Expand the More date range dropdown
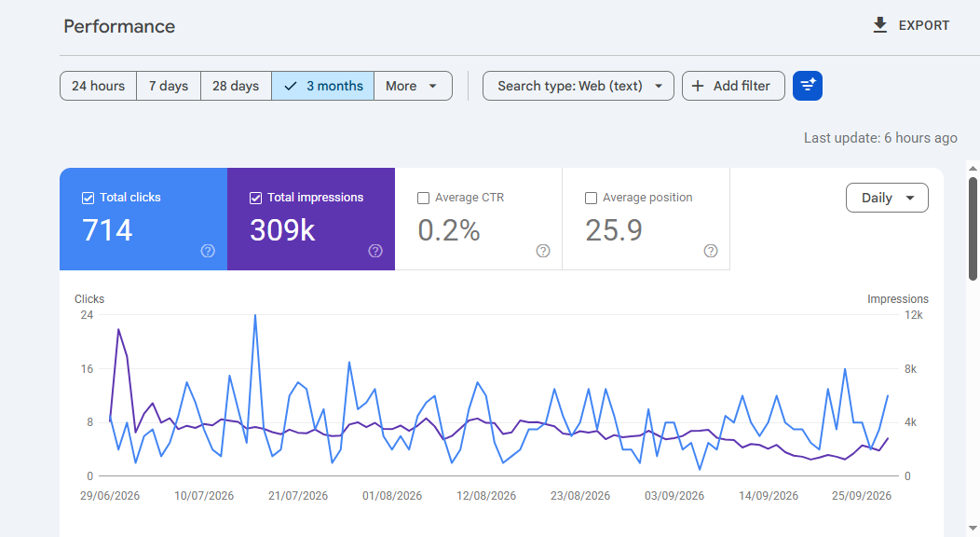Image resolution: width=980 pixels, height=537 pixels. tap(413, 87)
